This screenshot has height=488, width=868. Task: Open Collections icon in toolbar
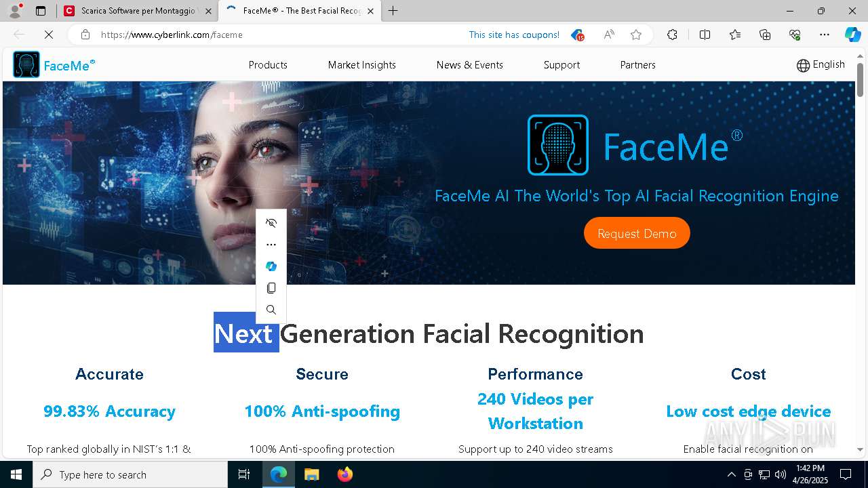[765, 35]
